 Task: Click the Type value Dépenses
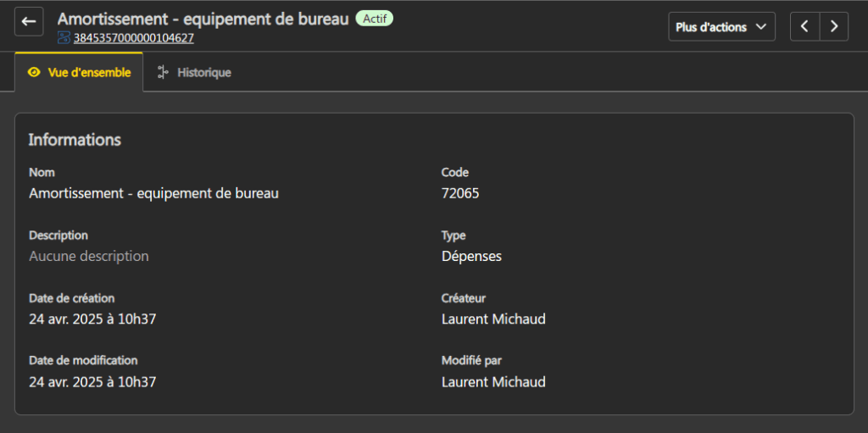471,256
